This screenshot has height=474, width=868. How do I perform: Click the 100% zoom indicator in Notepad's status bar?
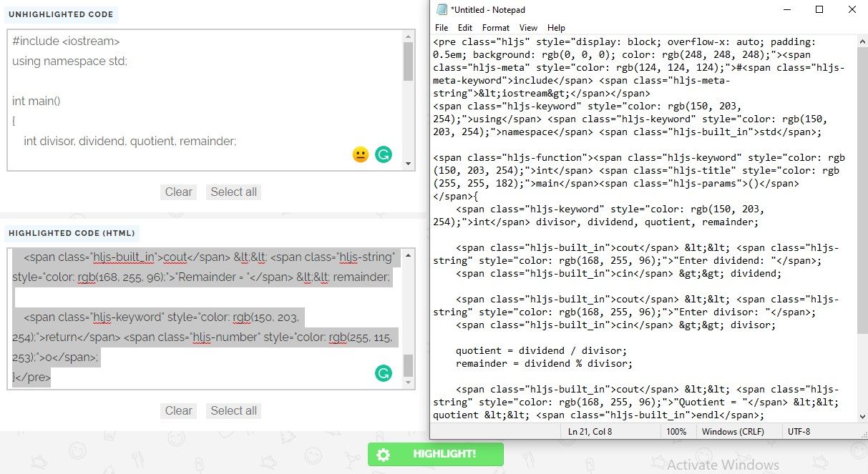(678, 431)
